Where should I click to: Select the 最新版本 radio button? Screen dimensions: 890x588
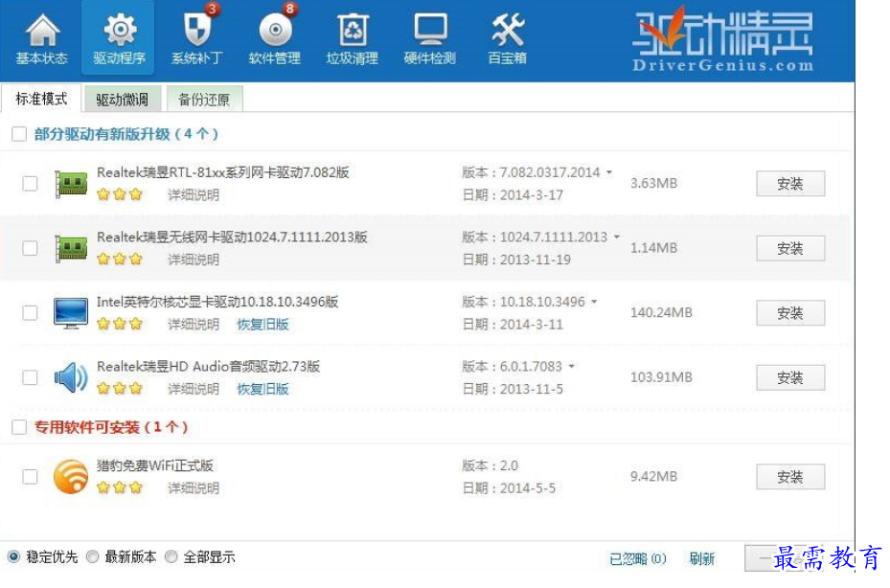coord(93,556)
